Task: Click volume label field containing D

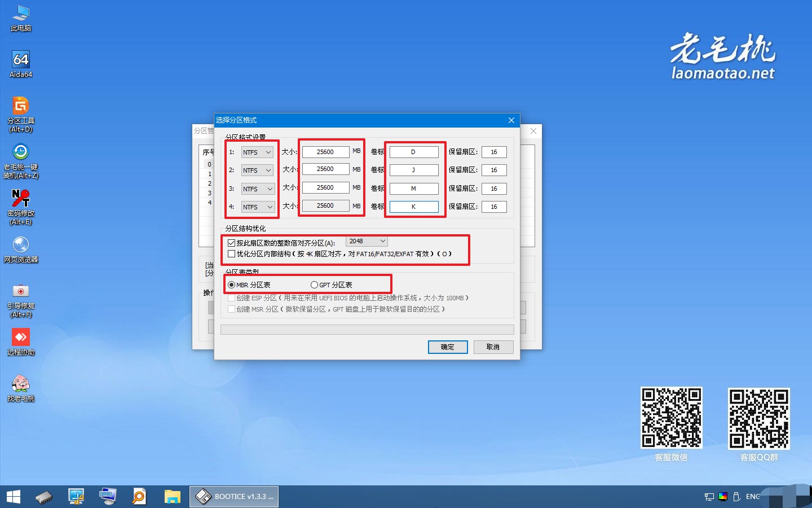Action: pos(414,152)
